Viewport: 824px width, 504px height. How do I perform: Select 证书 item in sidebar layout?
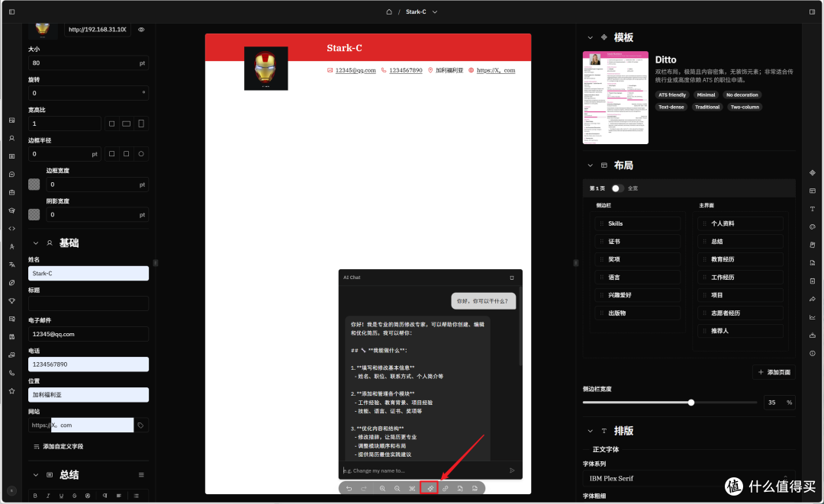point(637,242)
